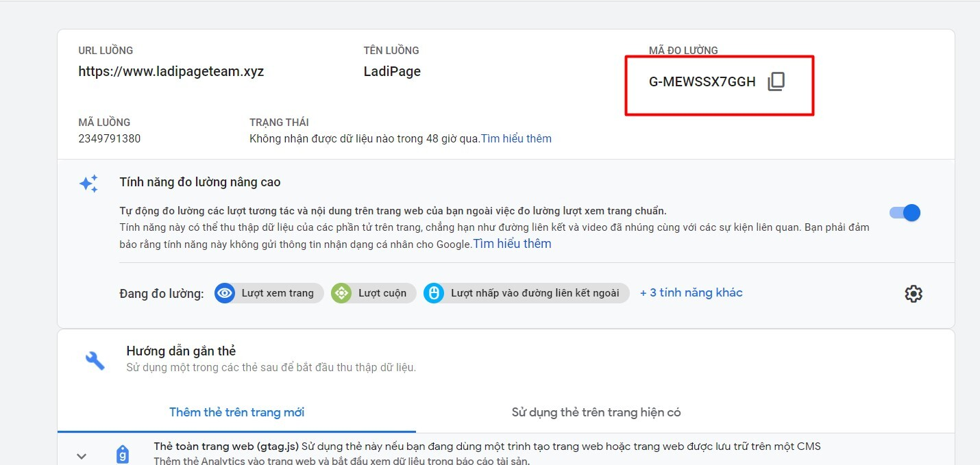Click the Thẻ toàn trang web (gtag.js) heading
Image resolution: width=980 pixels, height=465 pixels.
click(x=225, y=447)
